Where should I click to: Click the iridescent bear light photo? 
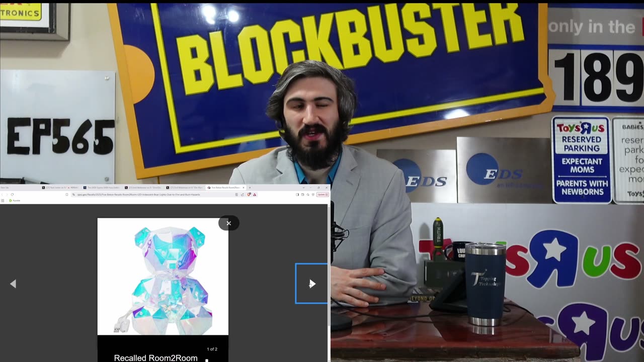pos(163,277)
